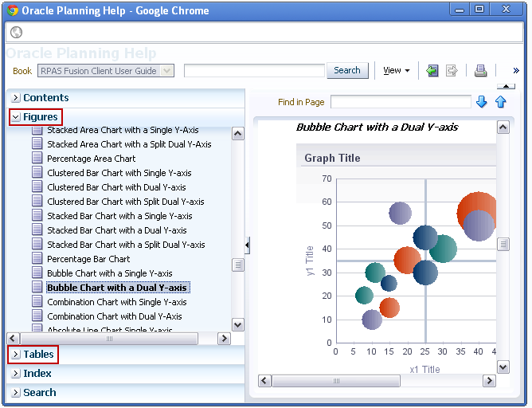
Task: Select Clustered Bar Chart with Split Dual Y-axis
Action: pos(126,202)
